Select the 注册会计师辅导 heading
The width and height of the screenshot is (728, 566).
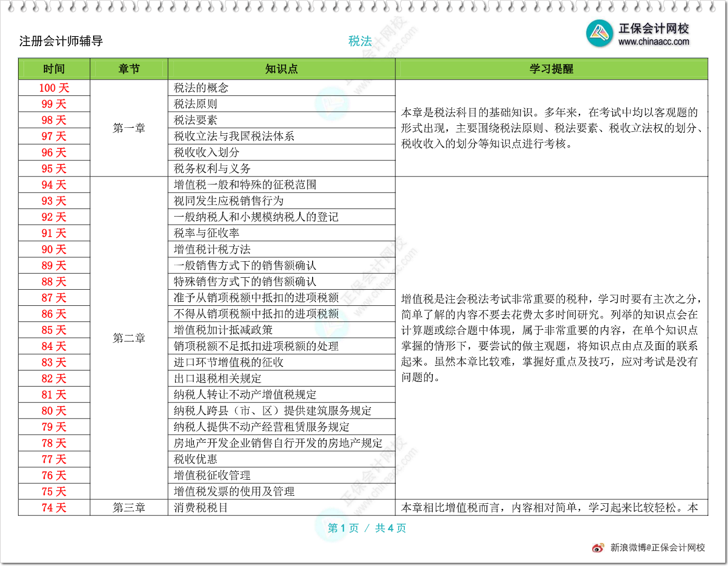pyautogui.click(x=61, y=41)
